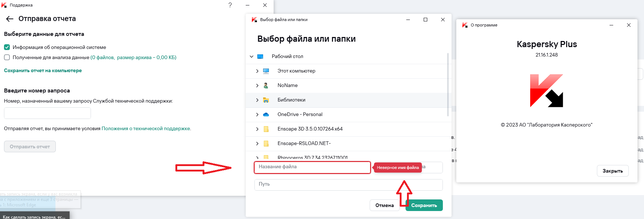Viewport: 644px width, 219px height.
Task: Click the OneDrive cloud icon
Action: (266, 115)
